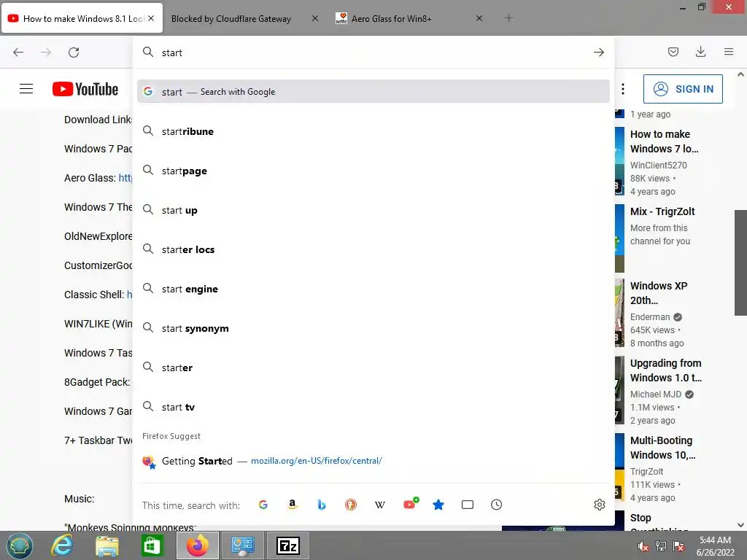The image size is (747, 560).
Task: Search bookmarks with the star icon
Action: click(x=438, y=505)
